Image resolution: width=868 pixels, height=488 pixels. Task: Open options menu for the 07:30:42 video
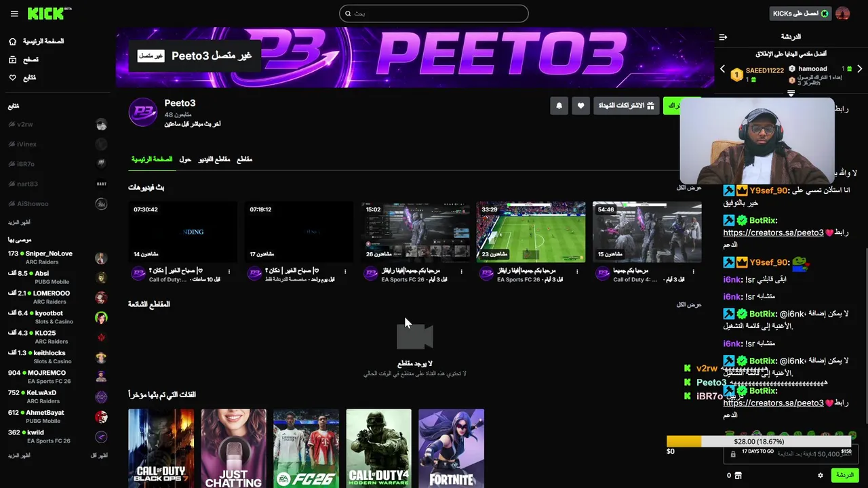point(229,272)
